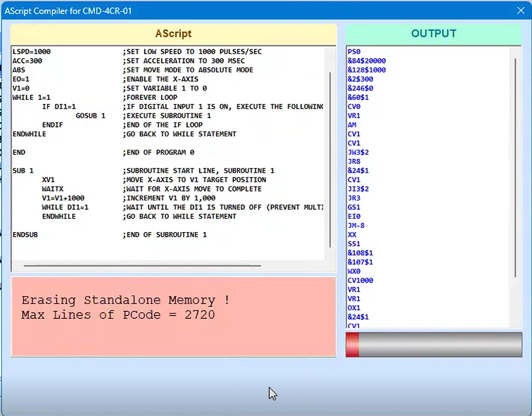Click &2$300 in the output list
Viewport: 532px width, 416px height.
pyautogui.click(x=360, y=79)
